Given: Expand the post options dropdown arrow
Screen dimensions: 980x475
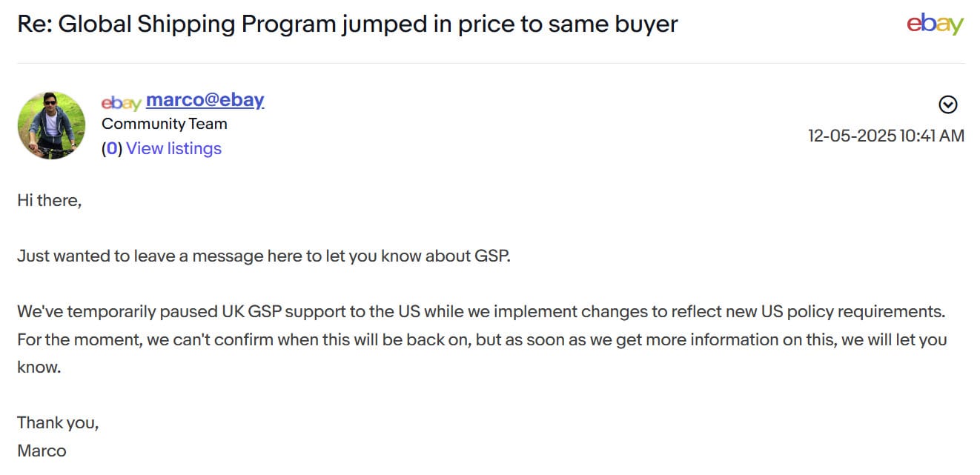Looking at the screenshot, I should [948, 105].
